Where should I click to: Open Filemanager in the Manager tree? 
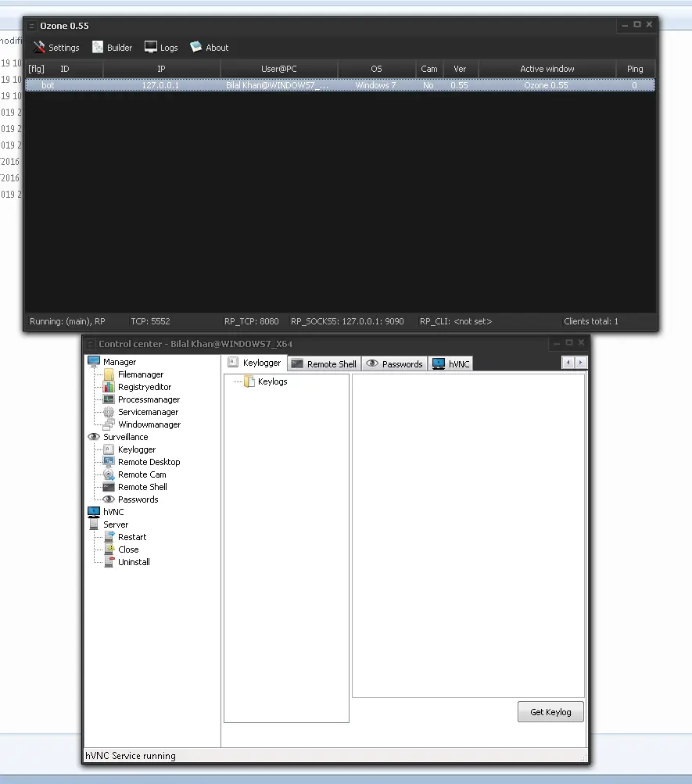tap(140, 374)
